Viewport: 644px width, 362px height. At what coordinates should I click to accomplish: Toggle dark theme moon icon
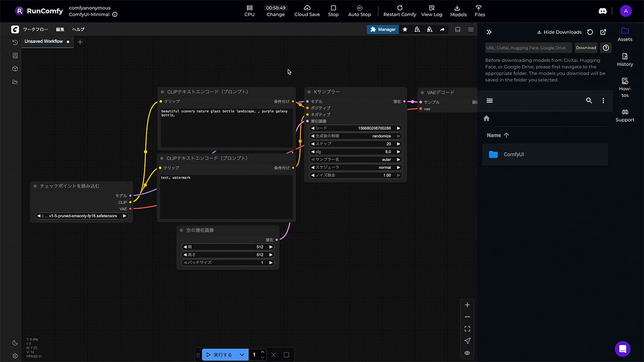coord(15,343)
